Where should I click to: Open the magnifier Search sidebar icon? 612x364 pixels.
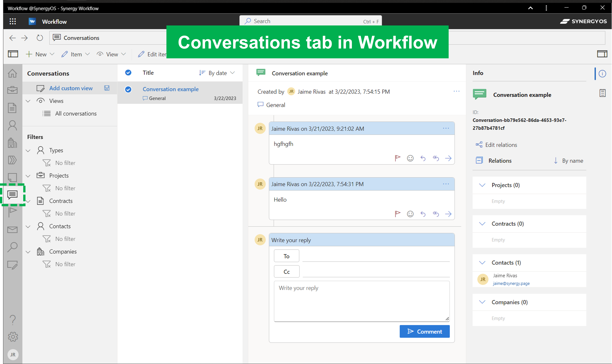click(12, 247)
